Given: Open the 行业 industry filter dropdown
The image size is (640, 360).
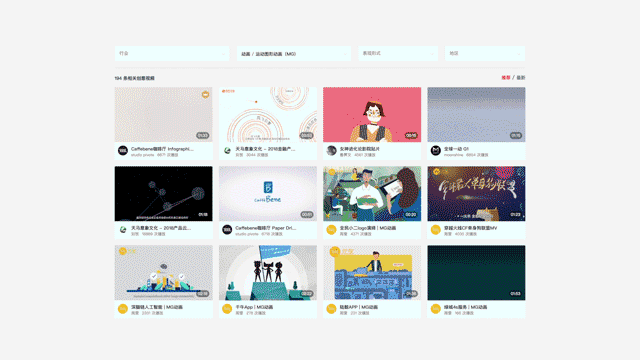Looking at the screenshot, I should click(172, 53).
